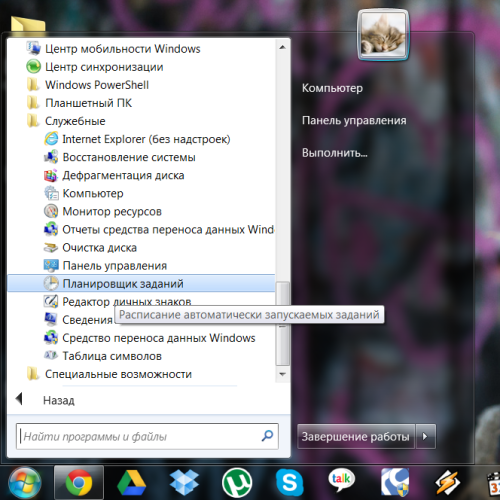Open the Выполнить... dialog link
500x500 pixels.
pyautogui.click(x=334, y=153)
